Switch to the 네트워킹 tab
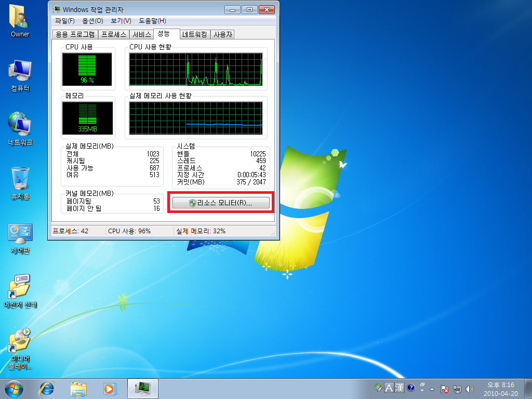 (x=194, y=34)
